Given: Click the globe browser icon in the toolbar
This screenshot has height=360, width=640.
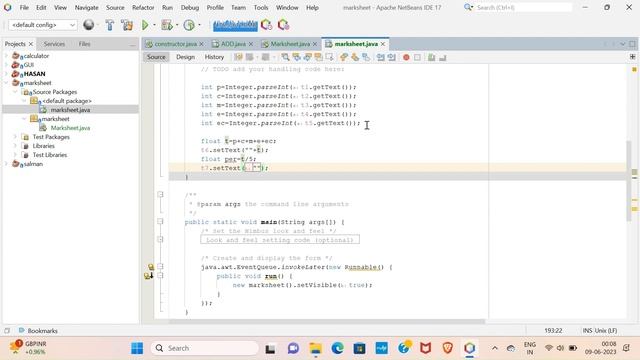Looking at the screenshot, I should pyautogui.click(x=89, y=25).
